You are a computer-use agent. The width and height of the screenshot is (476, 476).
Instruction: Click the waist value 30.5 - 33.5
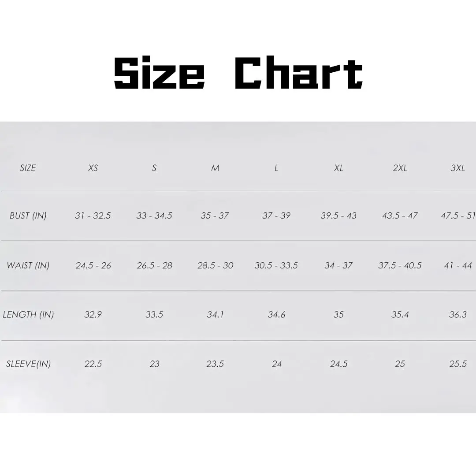coord(276,266)
